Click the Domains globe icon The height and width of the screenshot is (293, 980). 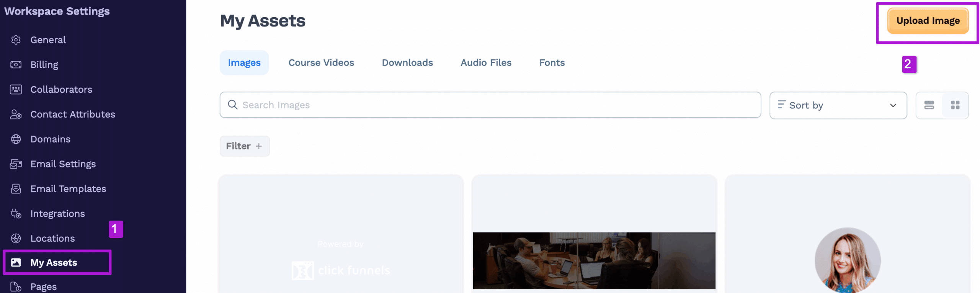(16, 139)
